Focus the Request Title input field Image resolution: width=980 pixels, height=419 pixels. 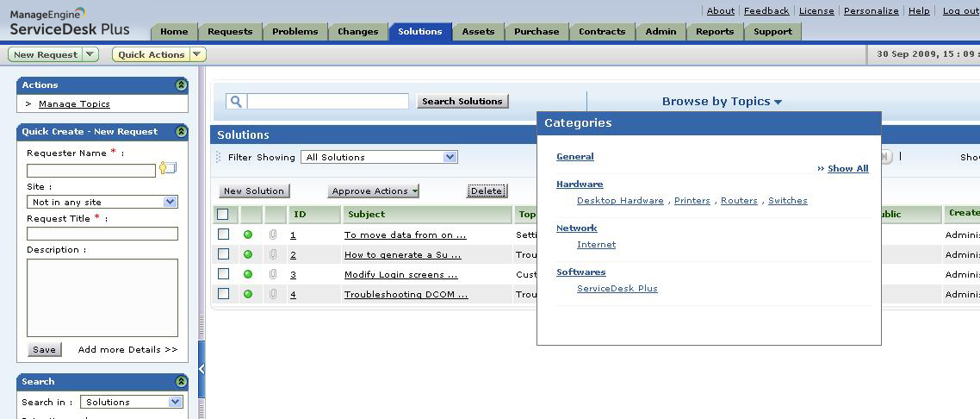[102, 234]
